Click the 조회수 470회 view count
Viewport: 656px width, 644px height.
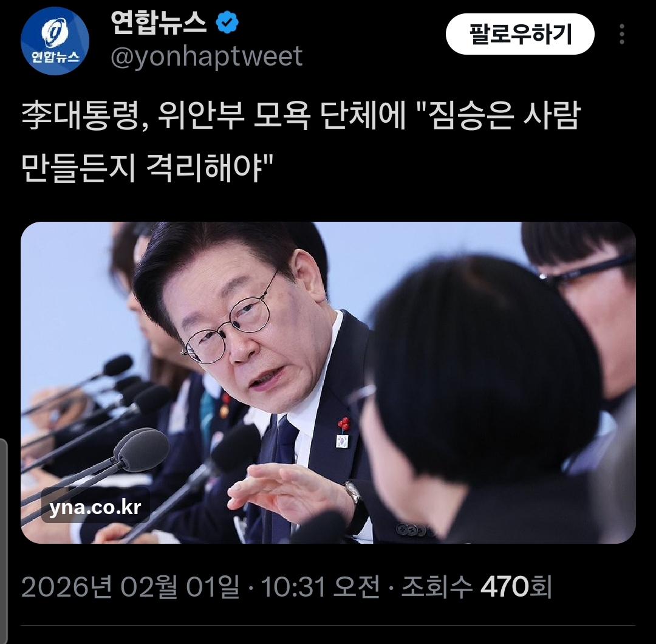[477, 587]
